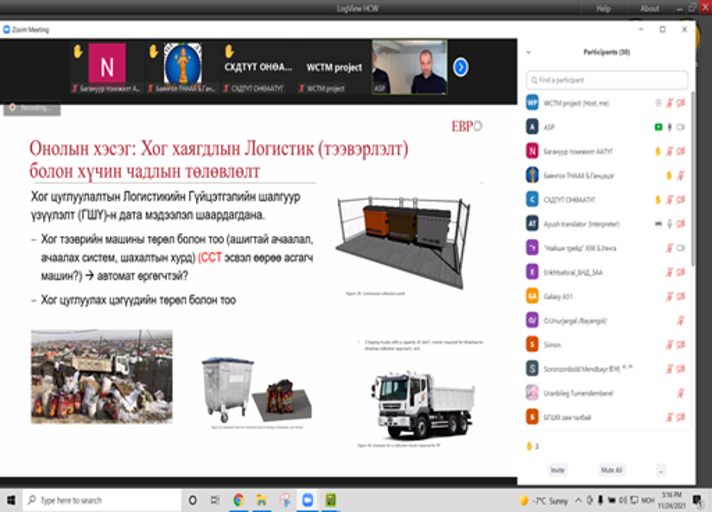Open the About menu in LogView

(650, 8)
